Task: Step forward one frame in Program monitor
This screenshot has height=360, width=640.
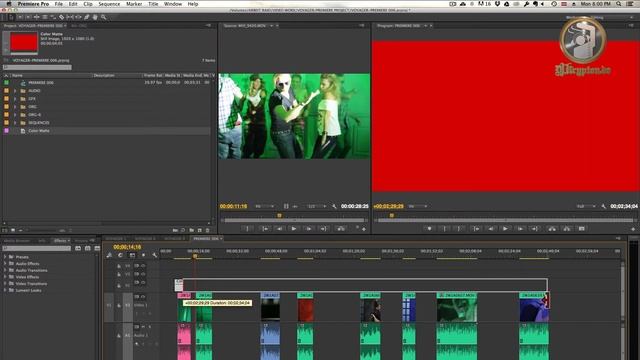Action: pos(520,229)
